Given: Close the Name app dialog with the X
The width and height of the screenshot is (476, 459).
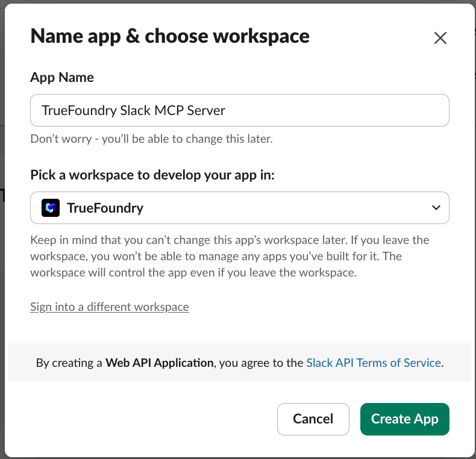Looking at the screenshot, I should point(440,38).
